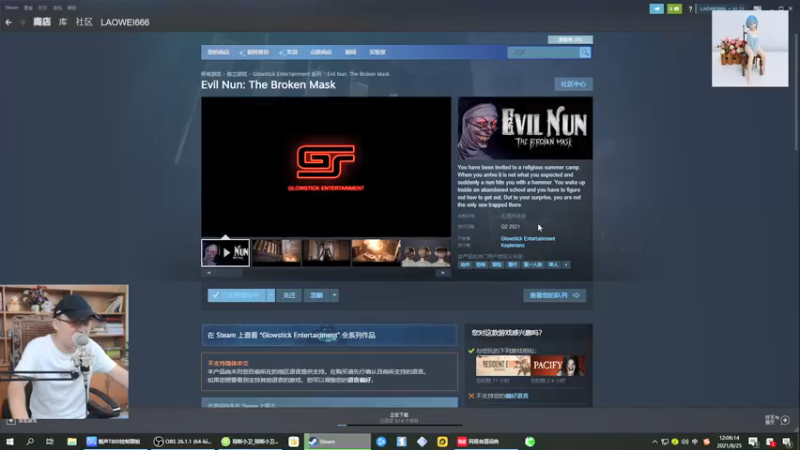Open the 点数商店 points shop
Screen dimensions: 800x450
coord(321,52)
